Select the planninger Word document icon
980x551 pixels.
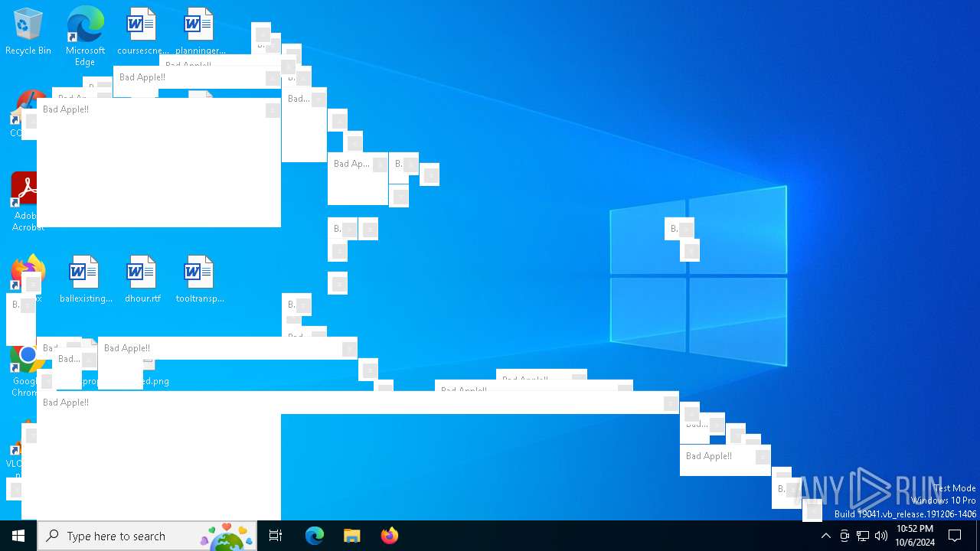click(200, 32)
